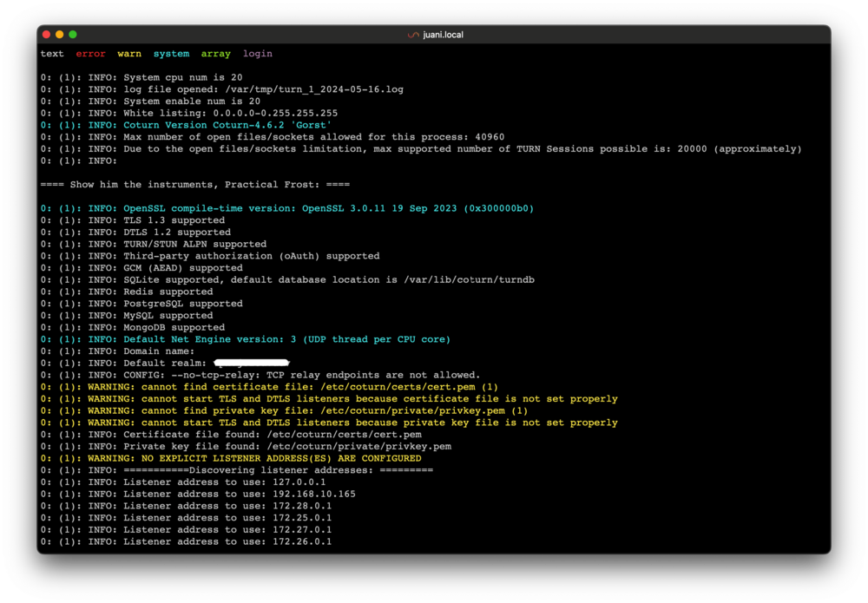Click the 'Default realm:' label
Viewport: 868px width, 603px height.
(x=165, y=364)
